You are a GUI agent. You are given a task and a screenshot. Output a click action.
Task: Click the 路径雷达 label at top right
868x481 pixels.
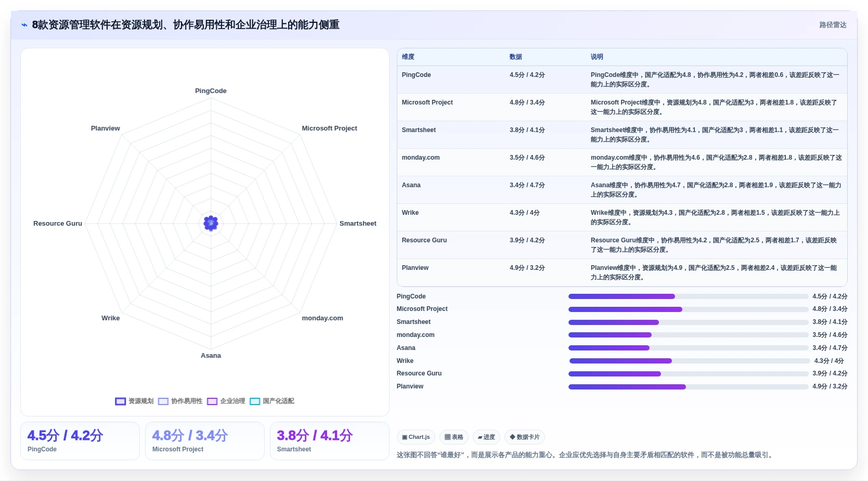point(833,25)
